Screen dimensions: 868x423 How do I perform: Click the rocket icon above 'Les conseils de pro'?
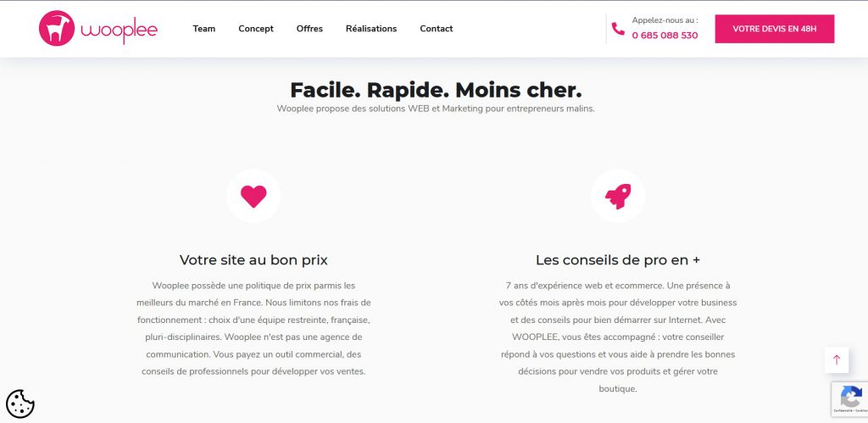[617, 197]
